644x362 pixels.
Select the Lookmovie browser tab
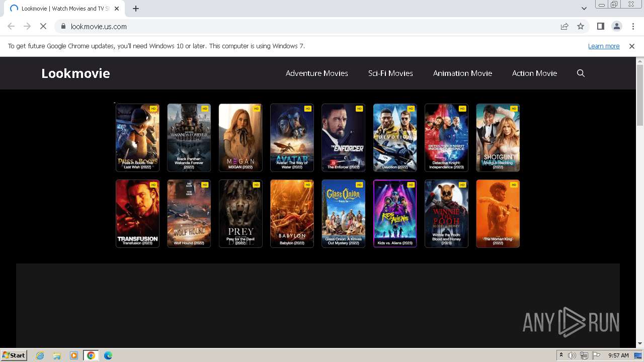click(x=64, y=9)
